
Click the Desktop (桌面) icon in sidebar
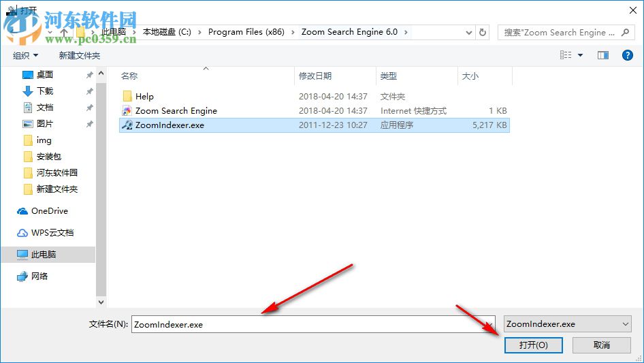28,75
